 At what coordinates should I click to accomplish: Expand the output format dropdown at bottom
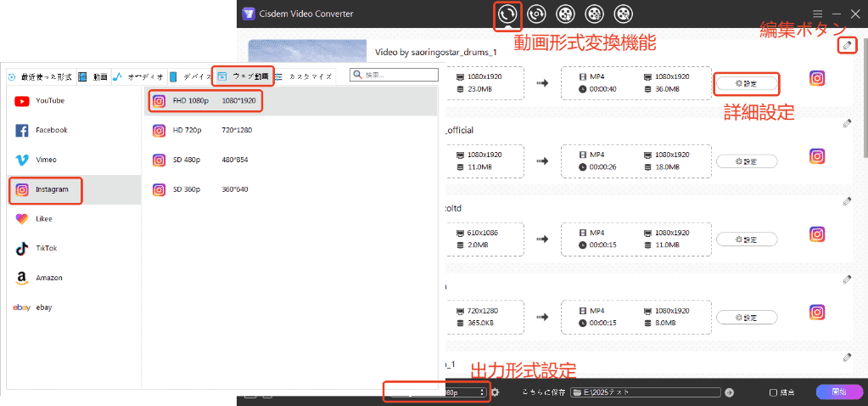(437, 392)
